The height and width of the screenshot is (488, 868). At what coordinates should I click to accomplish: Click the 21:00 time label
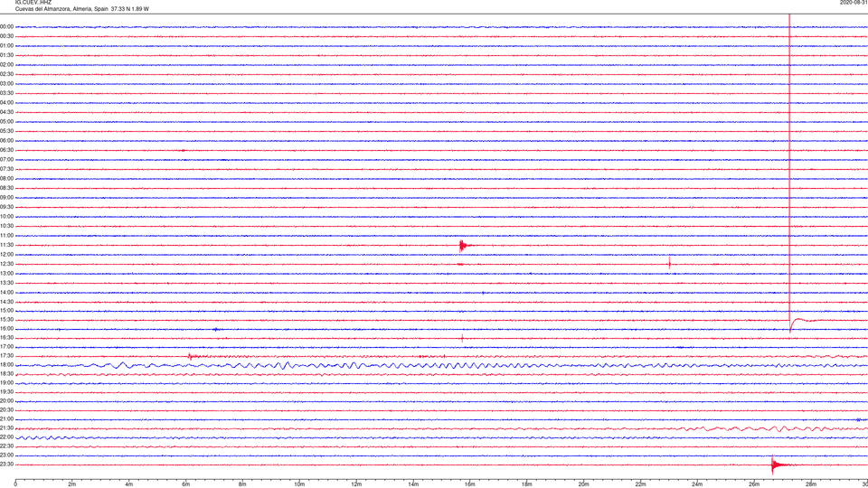pyautogui.click(x=6, y=418)
